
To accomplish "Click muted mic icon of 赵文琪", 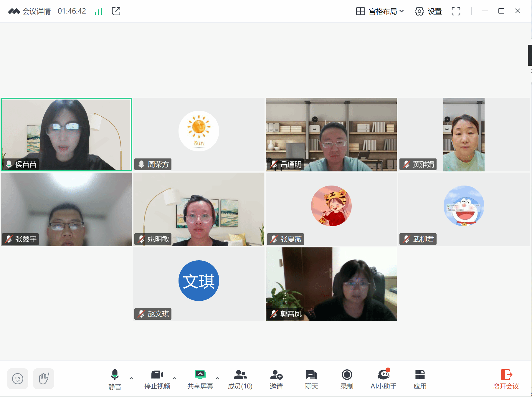I will click(x=141, y=314).
